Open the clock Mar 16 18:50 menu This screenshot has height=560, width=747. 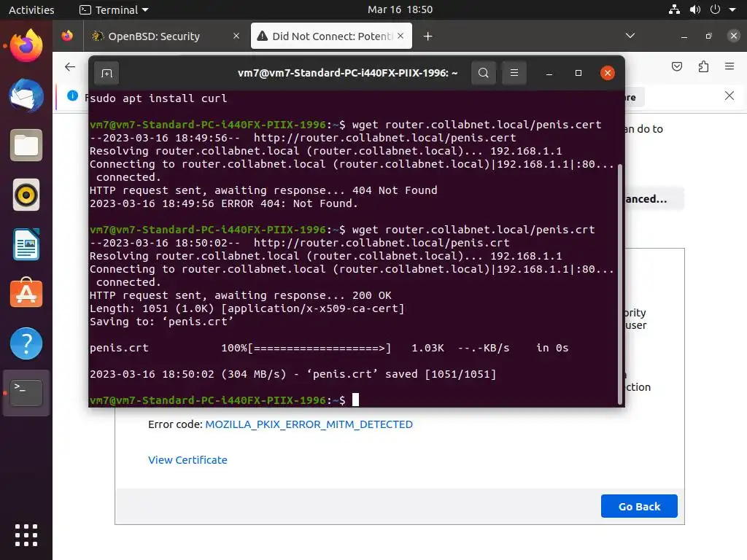(x=400, y=9)
